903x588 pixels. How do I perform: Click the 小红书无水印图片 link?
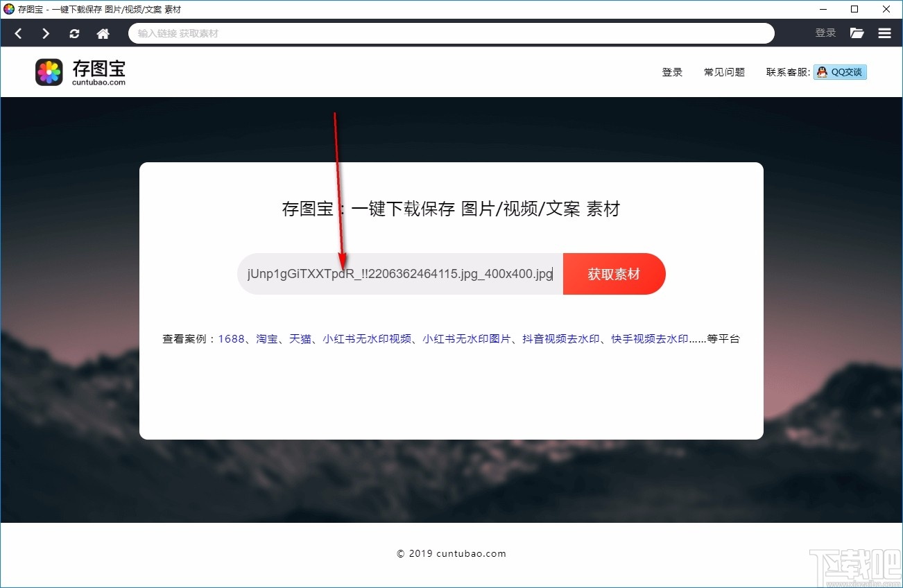467,339
